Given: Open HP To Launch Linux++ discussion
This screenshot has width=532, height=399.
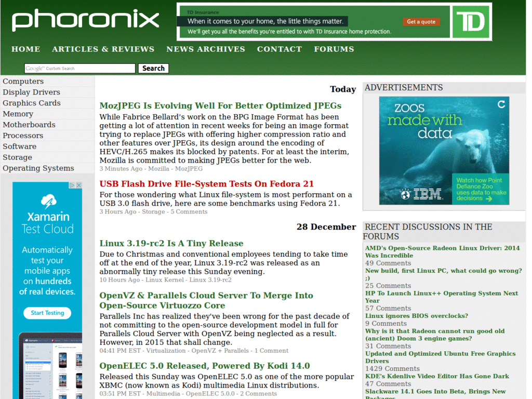Looking at the screenshot, I should pos(442,297).
